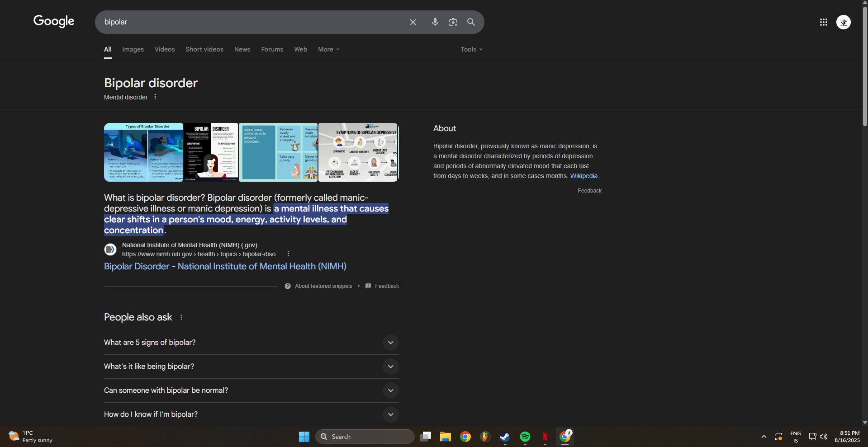Image resolution: width=868 pixels, height=447 pixels.
Task: Expand 'What's it like being bipolar?'
Action: click(251, 367)
